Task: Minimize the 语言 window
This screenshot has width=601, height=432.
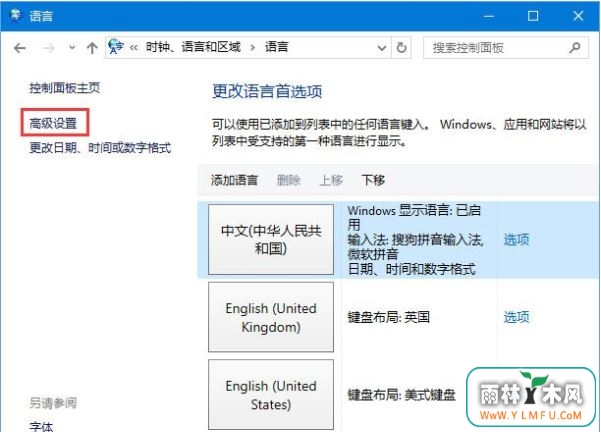Action: pyautogui.click(x=489, y=16)
